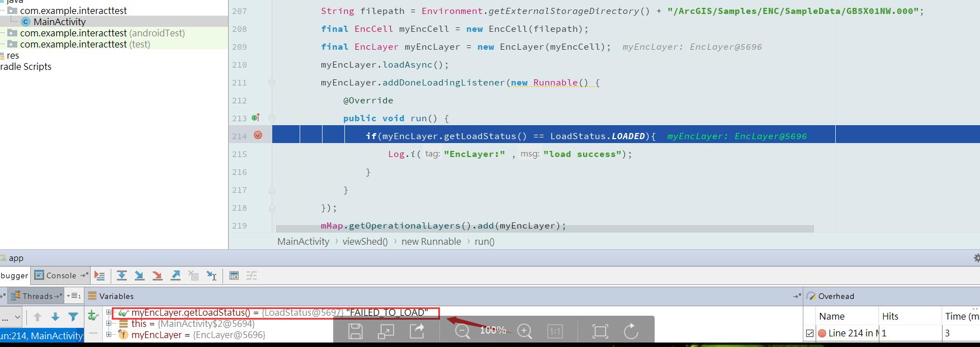Click the debug panel gear settings icon
This screenshot has height=347, width=980.
click(x=976, y=258)
